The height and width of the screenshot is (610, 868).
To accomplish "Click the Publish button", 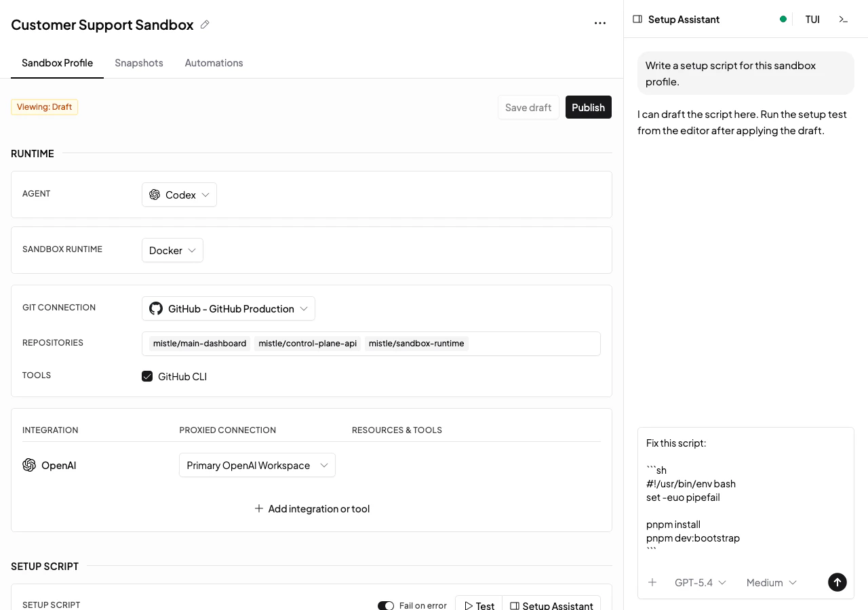I will click(x=589, y=107).
